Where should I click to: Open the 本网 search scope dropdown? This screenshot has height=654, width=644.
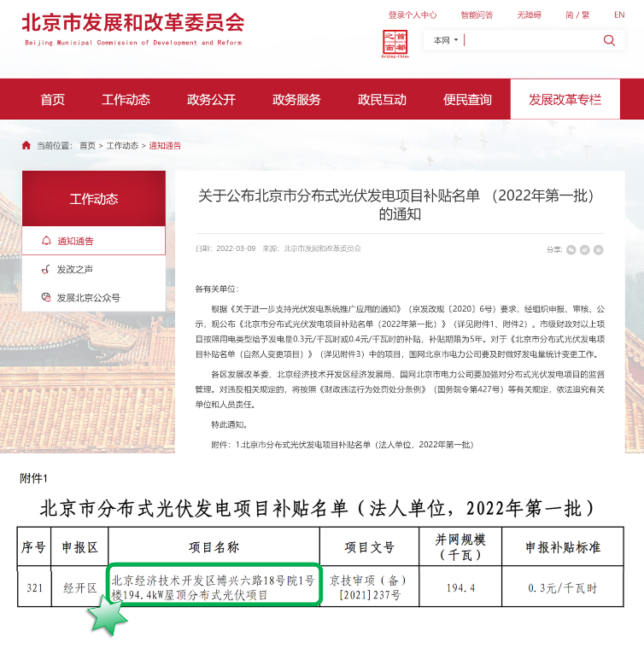pyautogui.click(x=445, y=40)
